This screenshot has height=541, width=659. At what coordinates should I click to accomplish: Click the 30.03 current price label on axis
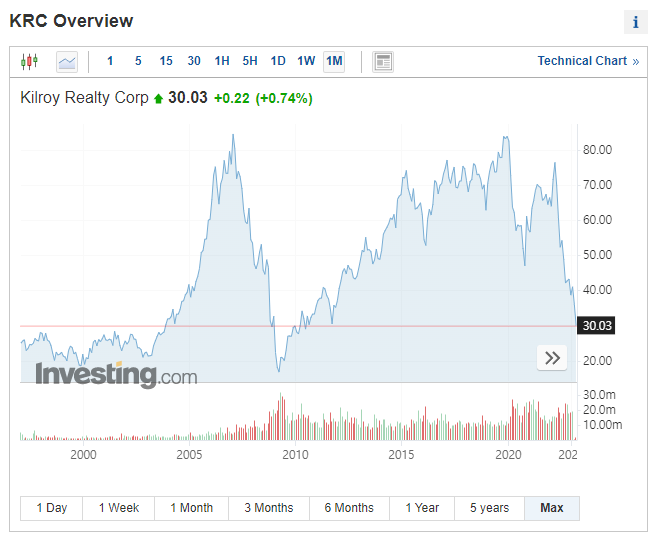coord(596,326)
